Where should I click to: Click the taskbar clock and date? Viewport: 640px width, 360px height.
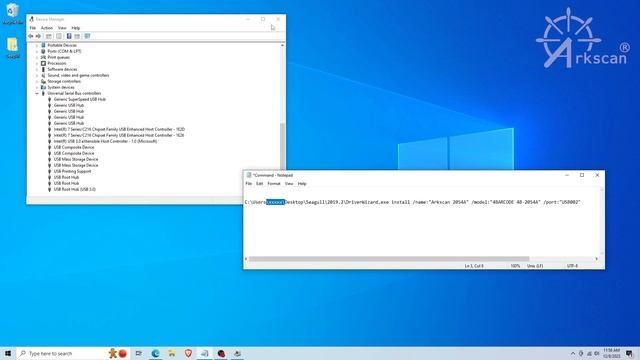[611, 353]
